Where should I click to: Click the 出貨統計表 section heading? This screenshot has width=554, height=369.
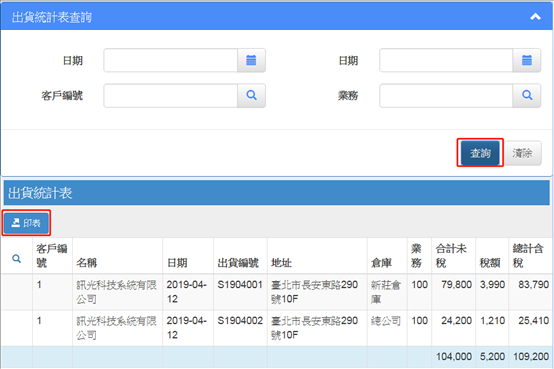click(x=40, y=193)
